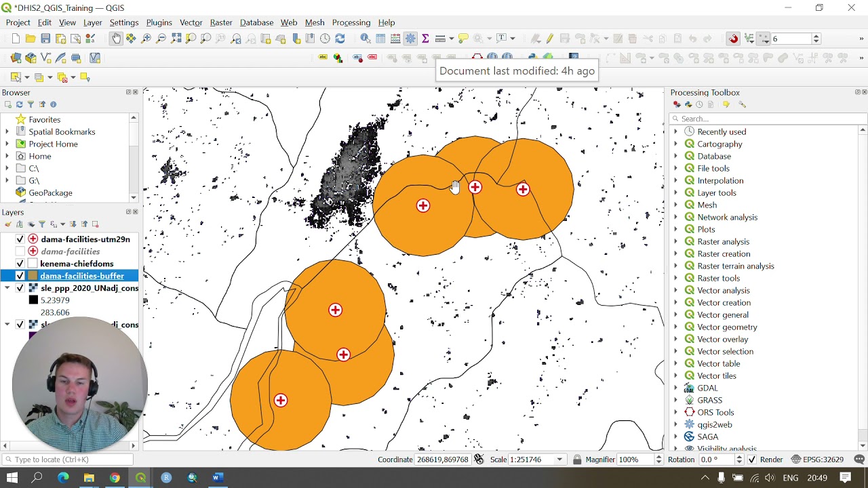Select Recently used in toolbox

[722, 131]
